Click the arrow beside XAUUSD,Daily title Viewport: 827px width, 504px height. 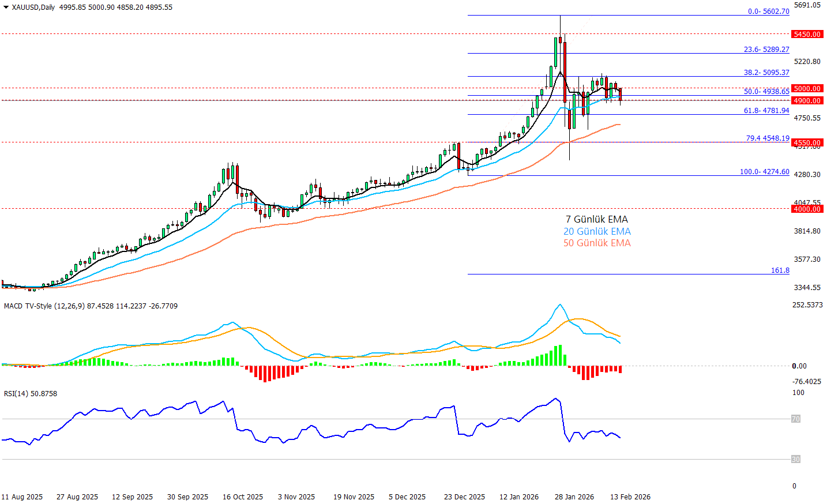[6, 7]
